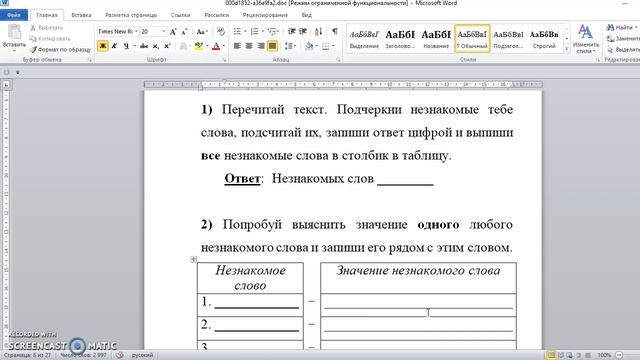Select the Обычный style

pyautogui.click(x=472, y=38)
